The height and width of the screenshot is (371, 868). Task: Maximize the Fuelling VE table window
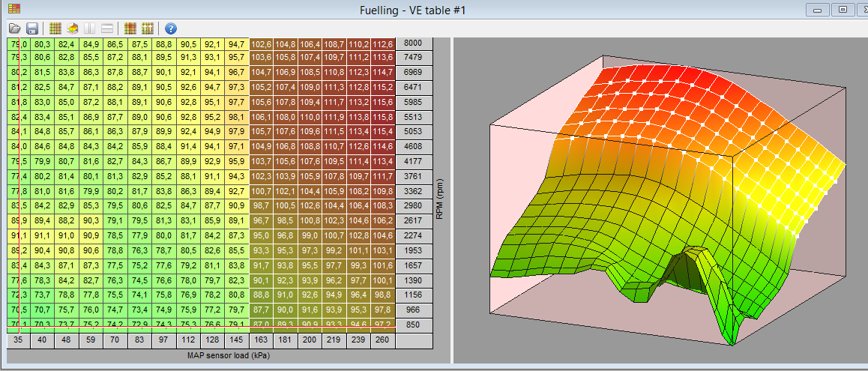(843, 9)
